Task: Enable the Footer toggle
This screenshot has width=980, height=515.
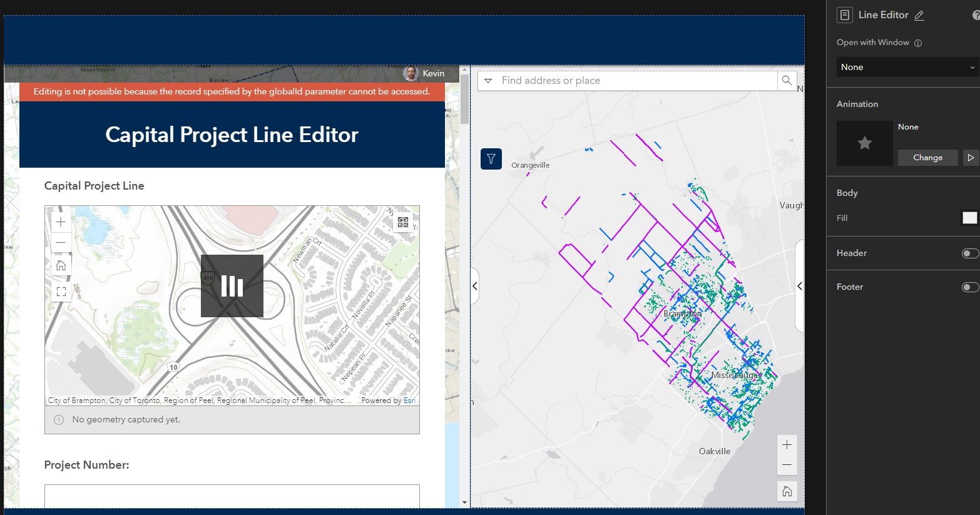Action: 970,287
